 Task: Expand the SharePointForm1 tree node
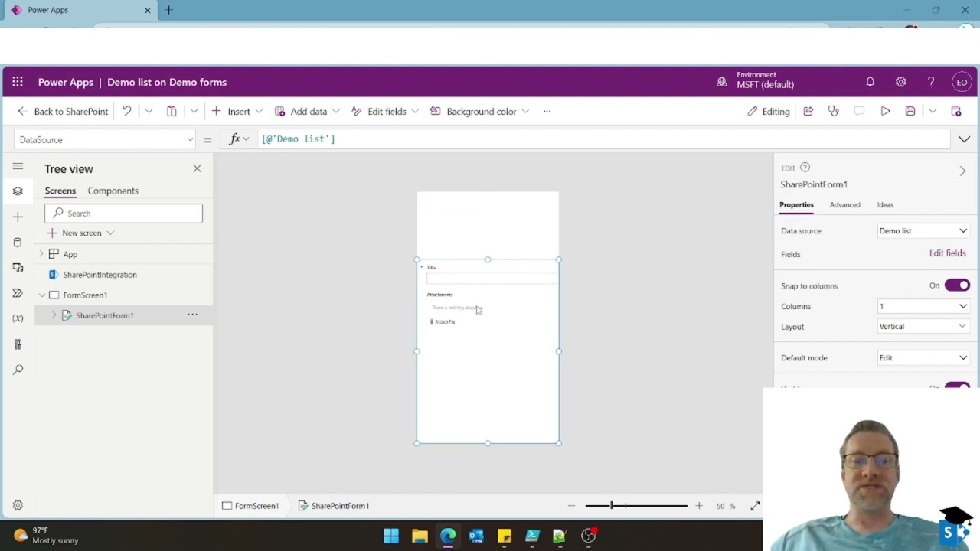pos(54,315)
